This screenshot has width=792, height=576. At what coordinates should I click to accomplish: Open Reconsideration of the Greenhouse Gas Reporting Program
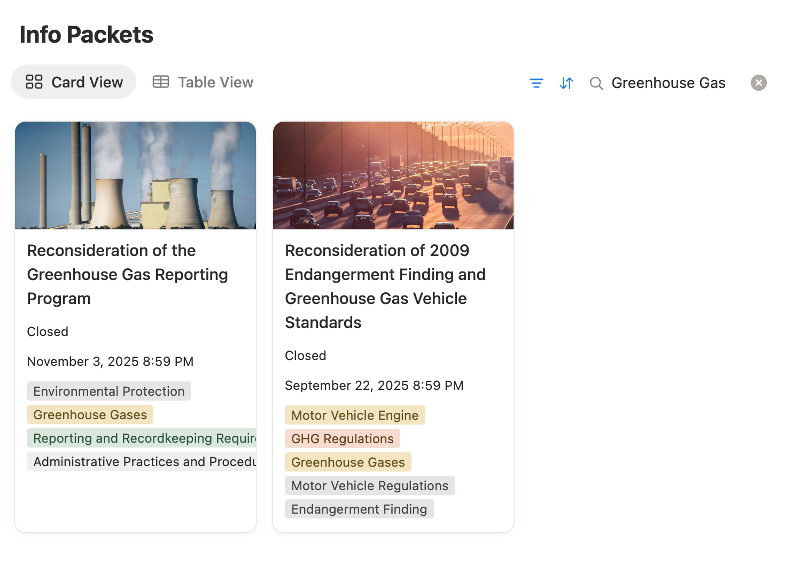(127, 274)
